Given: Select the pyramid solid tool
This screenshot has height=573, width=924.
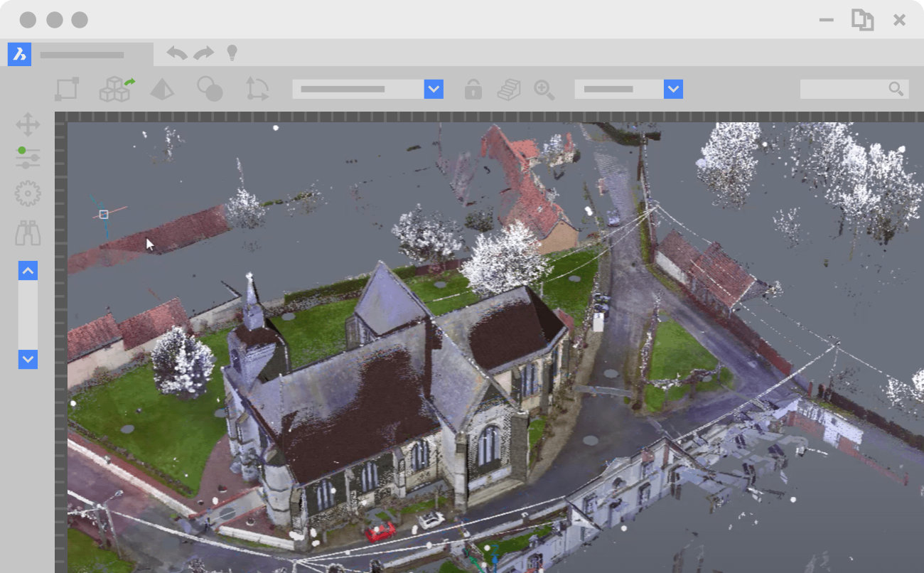Looking at the screenshot, I should pos(162,90).
